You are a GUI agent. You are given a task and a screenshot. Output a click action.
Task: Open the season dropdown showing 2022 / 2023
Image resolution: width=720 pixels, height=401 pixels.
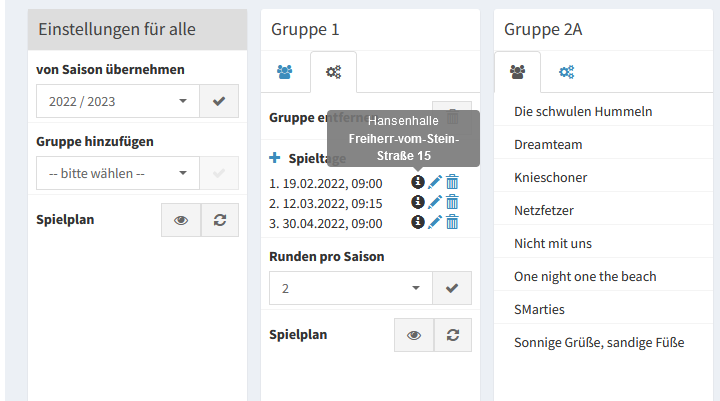(118, 101)
